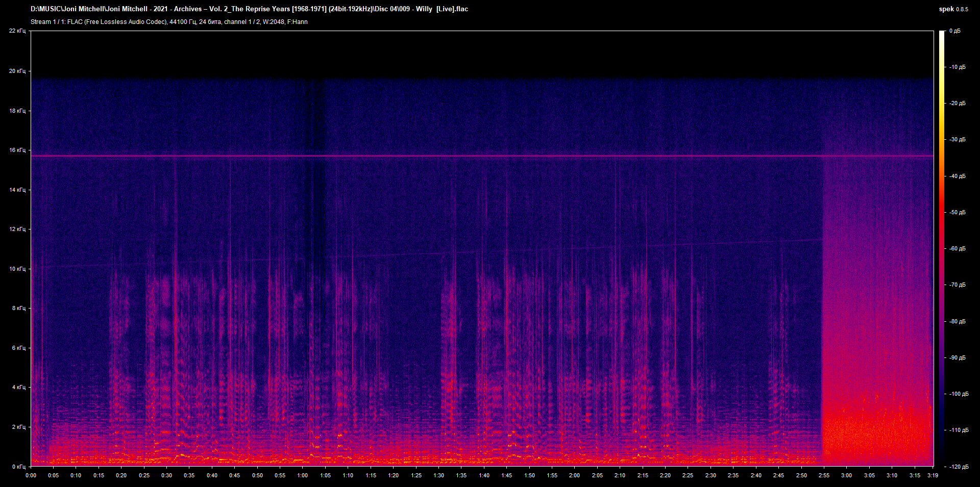Select the -60 дБ marking on the legend

point(958,249)
